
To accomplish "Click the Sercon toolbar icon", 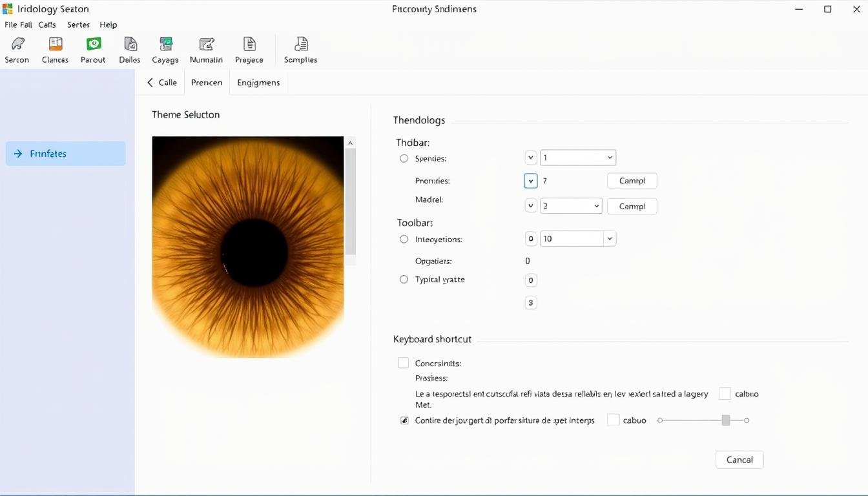I will pos(17,45).
